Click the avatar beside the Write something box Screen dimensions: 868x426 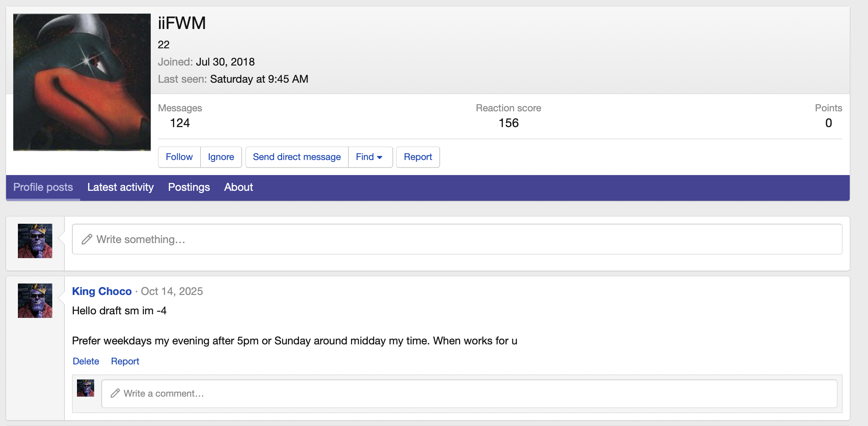35,241
